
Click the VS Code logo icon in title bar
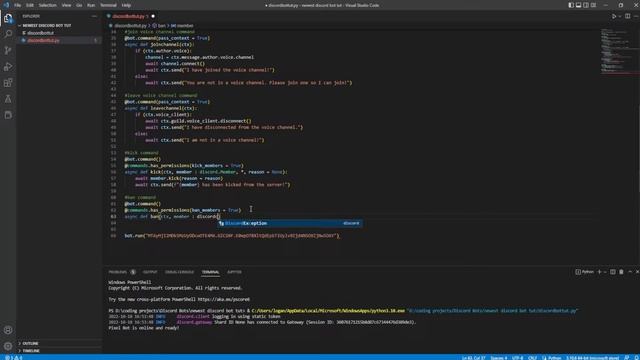coord(6,5)
